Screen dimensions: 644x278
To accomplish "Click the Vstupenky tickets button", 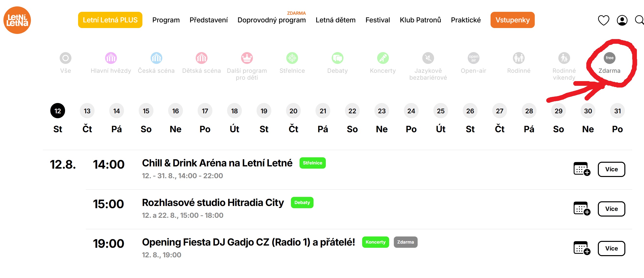I will [x=512, y=20].
